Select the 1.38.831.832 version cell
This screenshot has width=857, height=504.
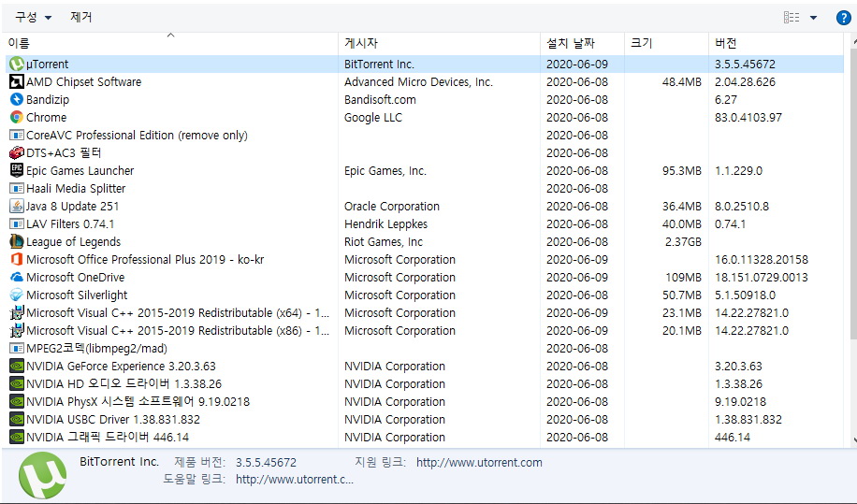[748, 419]
